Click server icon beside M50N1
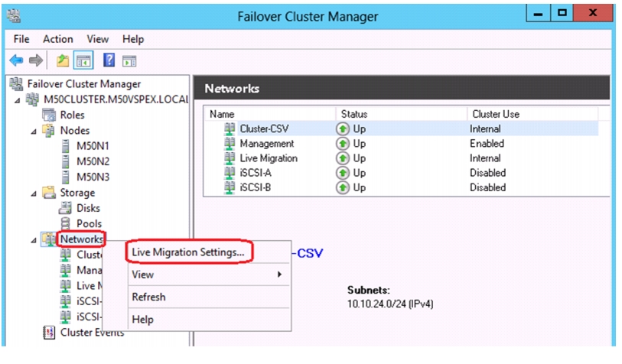The image size is (622, 364). coord(66,146)
